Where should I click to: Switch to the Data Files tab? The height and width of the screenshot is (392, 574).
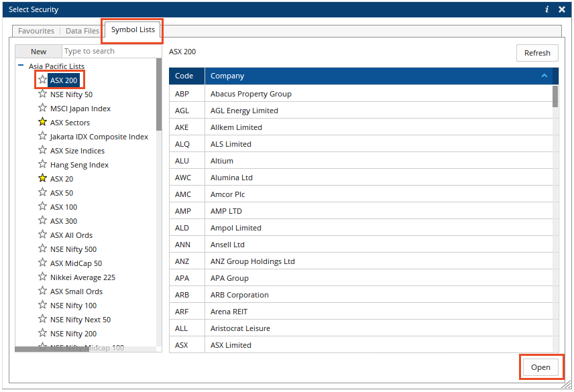82,31
